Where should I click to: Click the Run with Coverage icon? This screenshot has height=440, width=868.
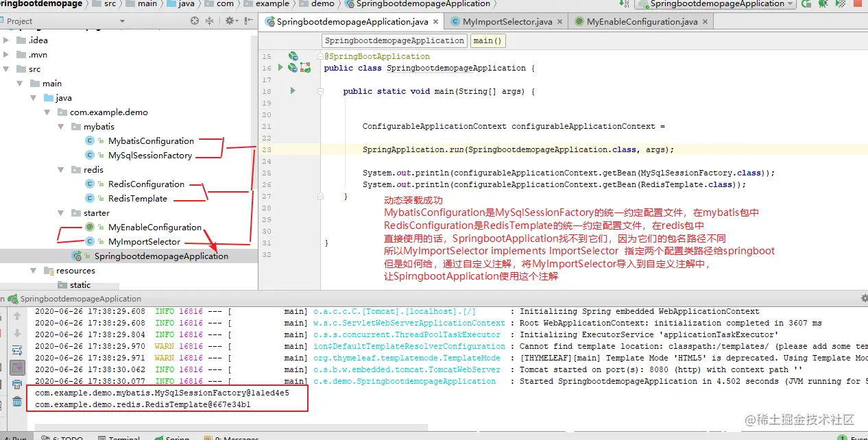[840, 4]
